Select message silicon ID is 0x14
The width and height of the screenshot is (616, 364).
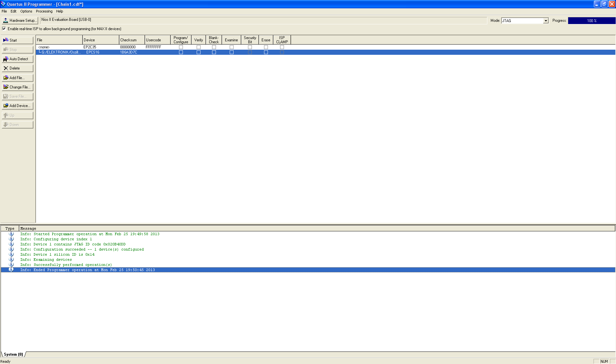click(57, 255)
